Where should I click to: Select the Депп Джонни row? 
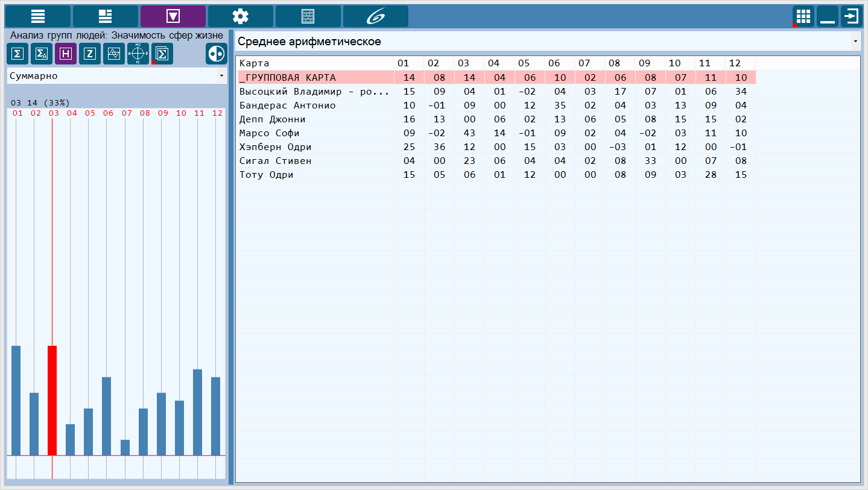(496, 119)
